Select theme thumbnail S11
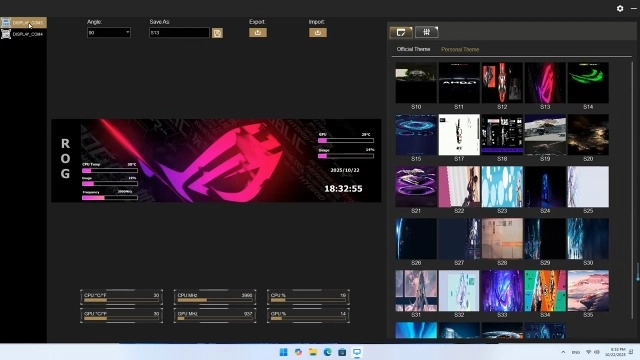The image size is (640, 360). click(459, 82)
